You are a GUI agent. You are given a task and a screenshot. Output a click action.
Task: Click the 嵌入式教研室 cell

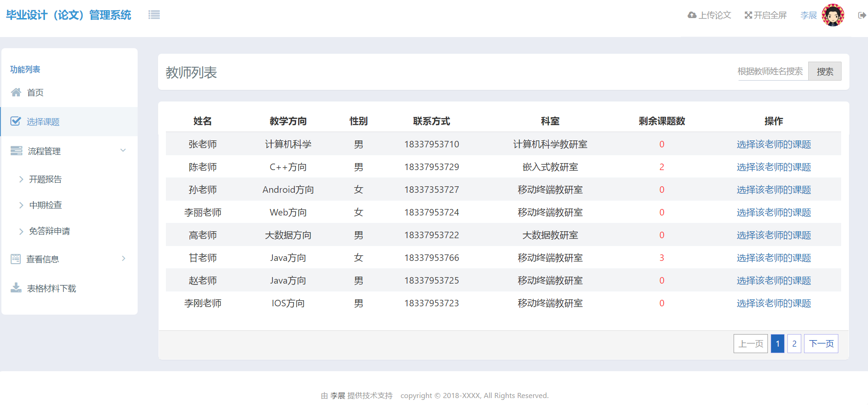(550, 167)
